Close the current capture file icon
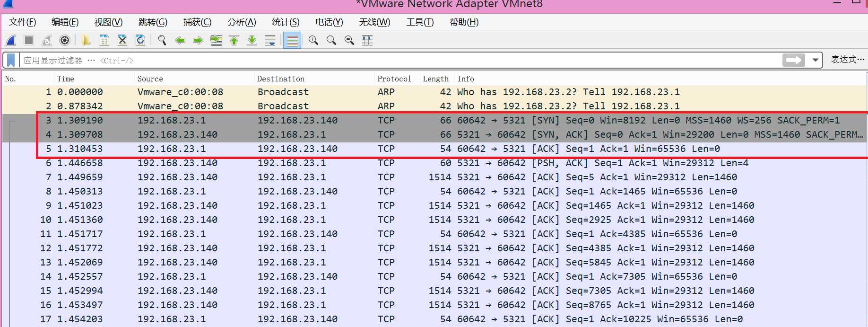Screen dimensions: 868x327 [122, 40]
